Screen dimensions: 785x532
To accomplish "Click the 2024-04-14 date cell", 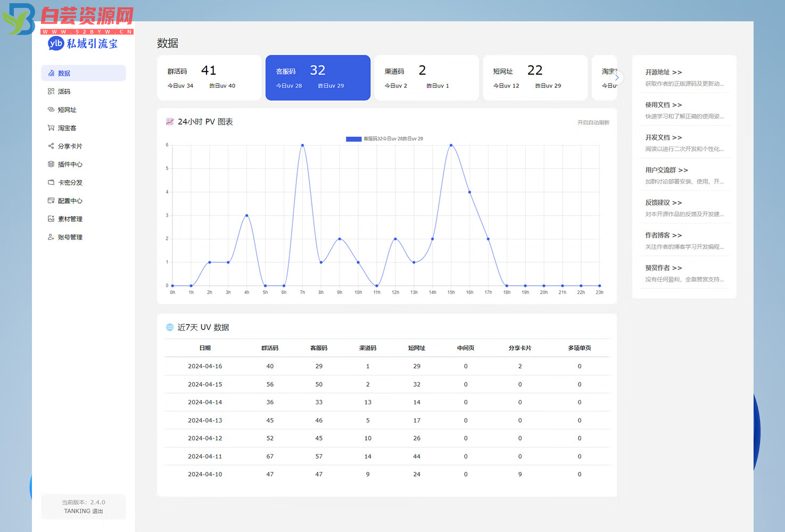I will [x=205, y=402].
